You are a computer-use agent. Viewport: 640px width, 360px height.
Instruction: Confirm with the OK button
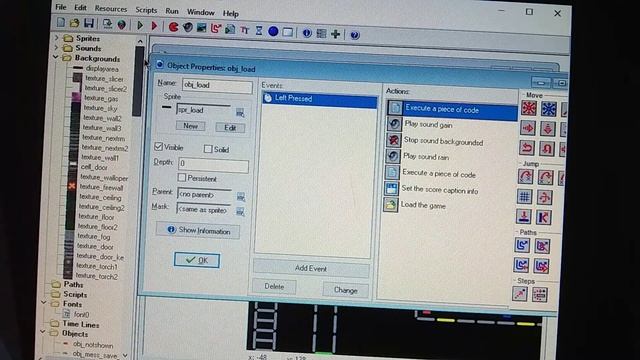(x=197, y=260)
